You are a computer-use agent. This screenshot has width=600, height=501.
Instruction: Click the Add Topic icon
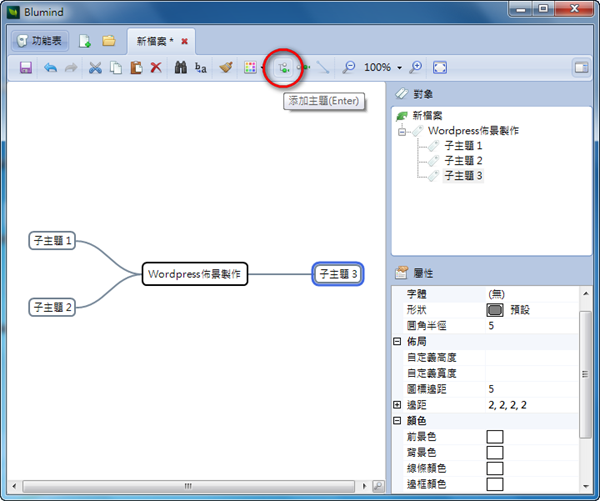click(x=284, y=68)
